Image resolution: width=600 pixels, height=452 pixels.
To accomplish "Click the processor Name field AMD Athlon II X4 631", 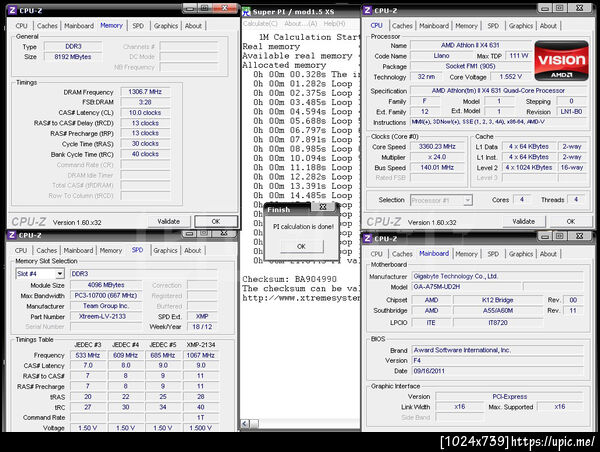I will pyautogui.click(x=470, y=45).
